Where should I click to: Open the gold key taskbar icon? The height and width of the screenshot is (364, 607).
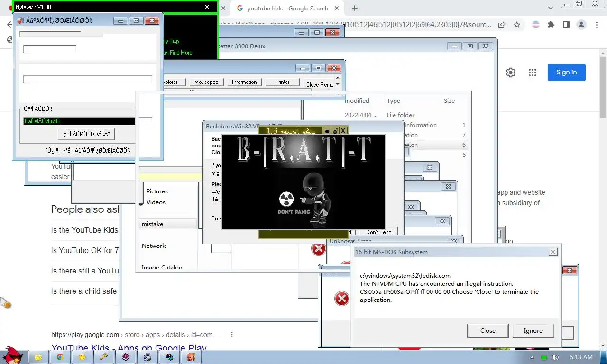[x=104, y=357]
